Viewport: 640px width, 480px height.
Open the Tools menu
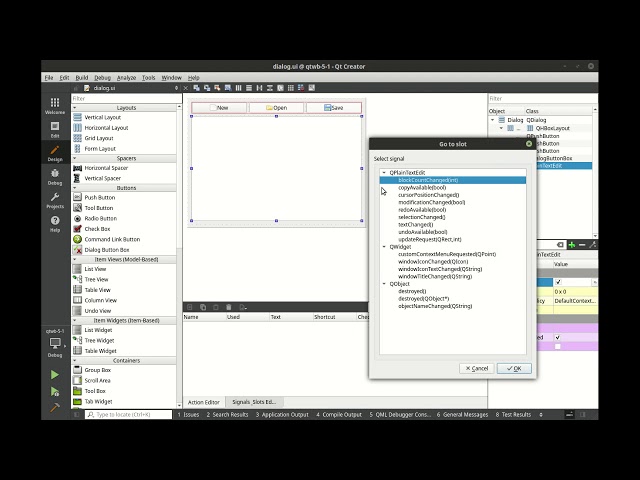pyautogui.click(x=149, y=78)
